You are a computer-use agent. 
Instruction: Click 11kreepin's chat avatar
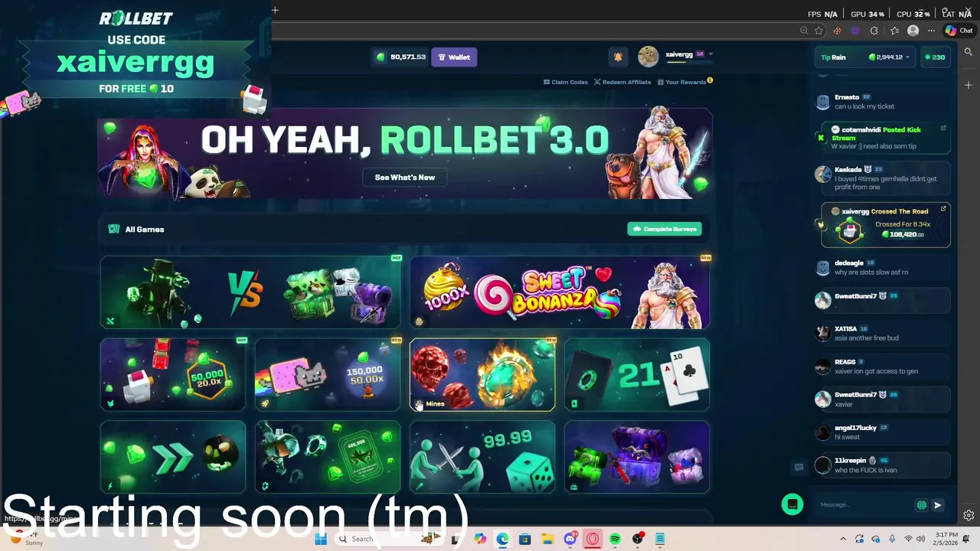coord(823,465)
